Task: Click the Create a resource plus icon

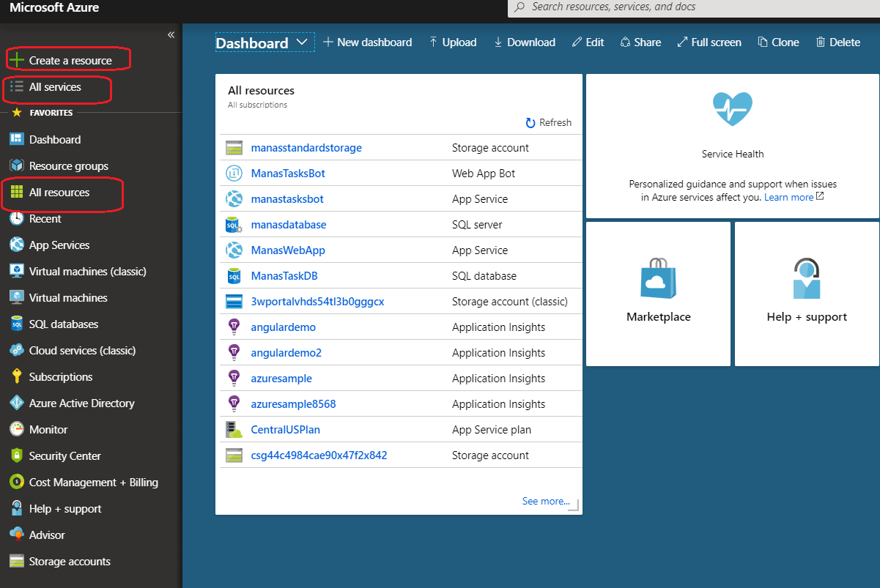Action: [x=17, y=60]
